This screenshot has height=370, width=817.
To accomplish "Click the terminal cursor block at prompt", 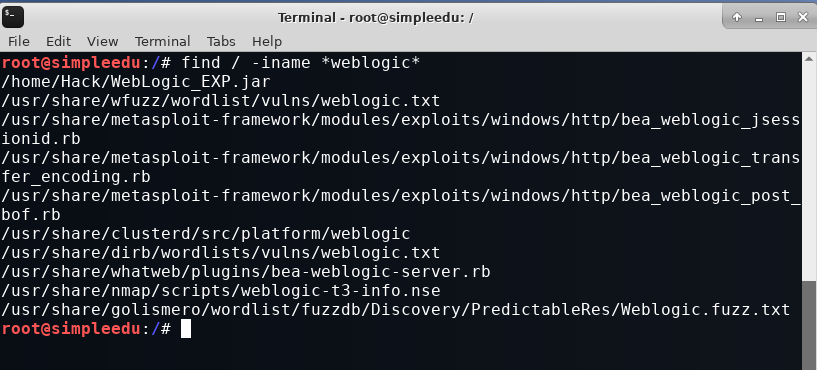I will (186, 329).
